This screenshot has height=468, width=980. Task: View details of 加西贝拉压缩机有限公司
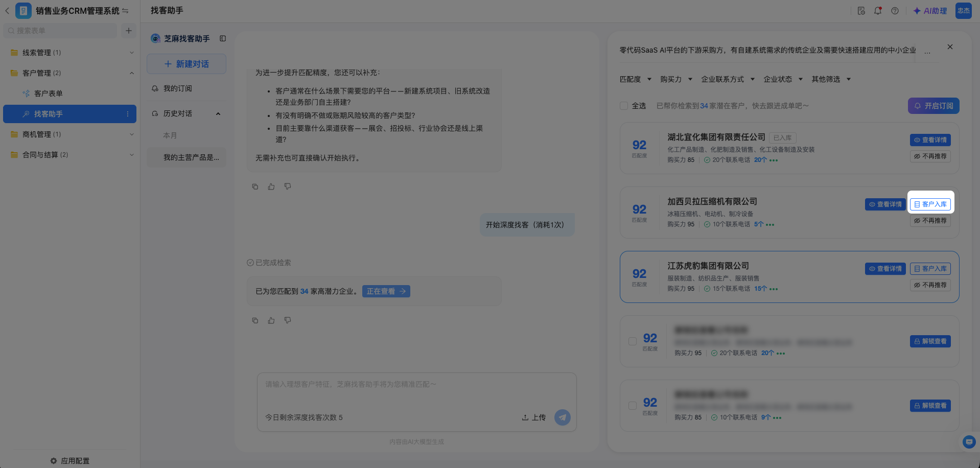(x=885, y=204)
